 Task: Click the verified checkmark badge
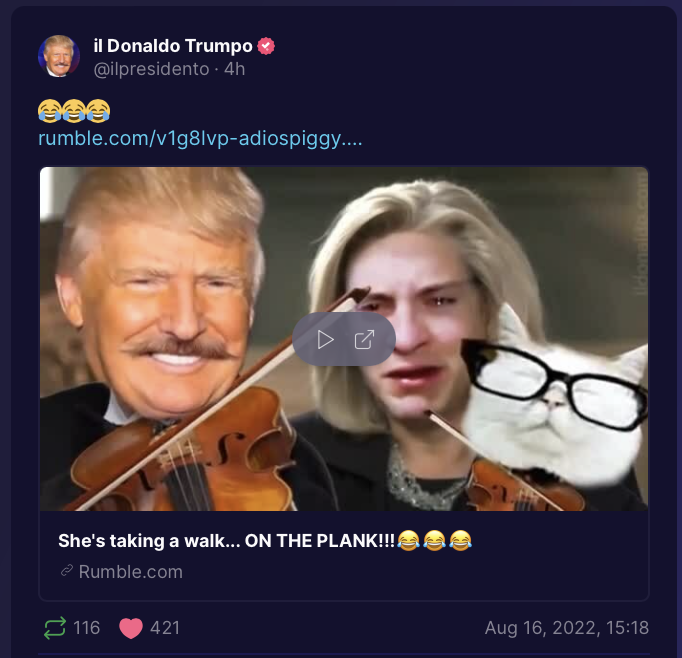tap(266, 46)
